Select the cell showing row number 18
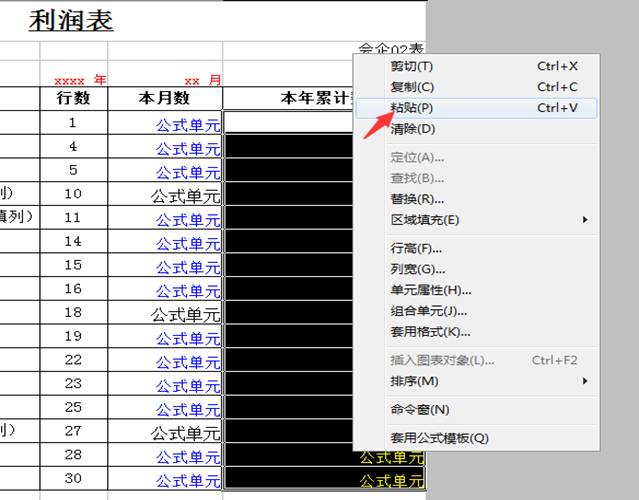The height and width of the screenshot is (500, 639). 73,313
